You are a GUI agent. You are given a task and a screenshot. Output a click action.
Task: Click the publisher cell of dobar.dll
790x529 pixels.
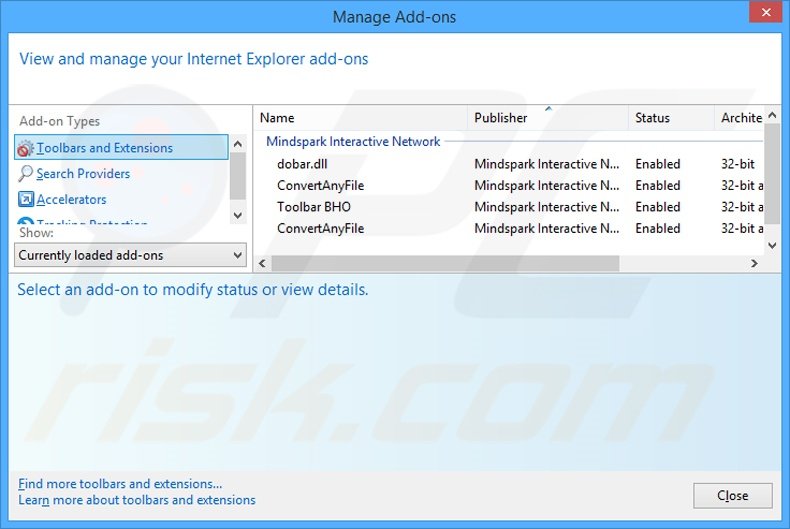pos(547,164)
